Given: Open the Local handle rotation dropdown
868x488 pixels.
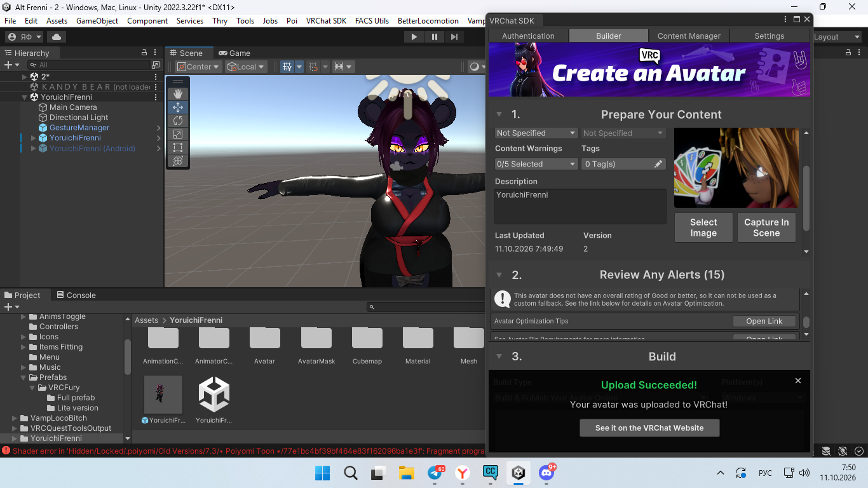Looking at the screenshot, I should tap(246, 66).
